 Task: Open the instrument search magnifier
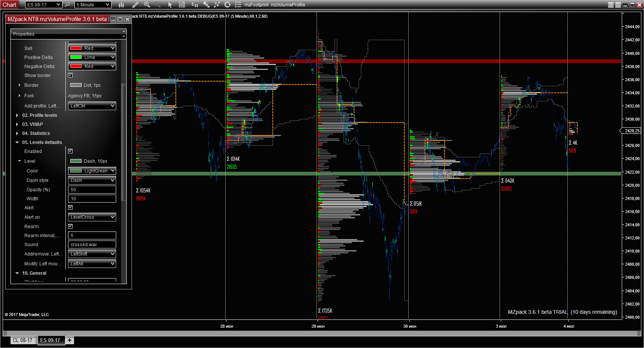[x=67, y=5]
